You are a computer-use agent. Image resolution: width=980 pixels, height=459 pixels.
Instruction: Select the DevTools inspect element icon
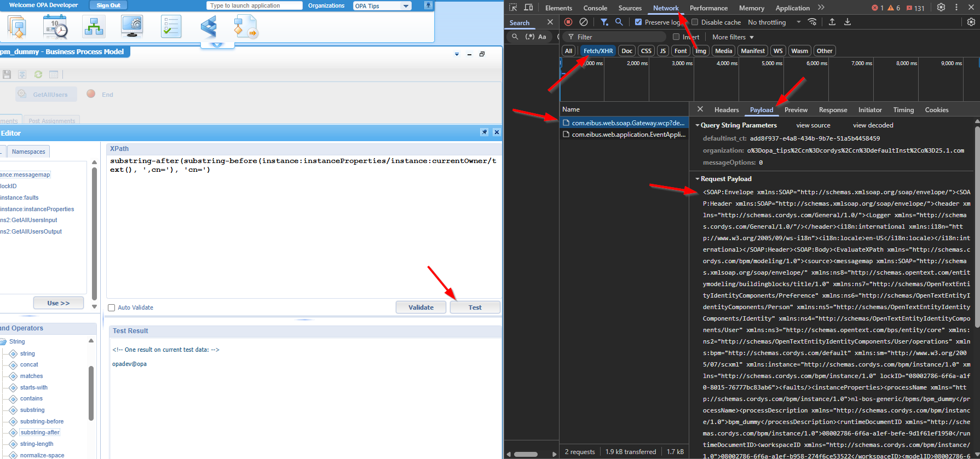click(x=513, y=8)
